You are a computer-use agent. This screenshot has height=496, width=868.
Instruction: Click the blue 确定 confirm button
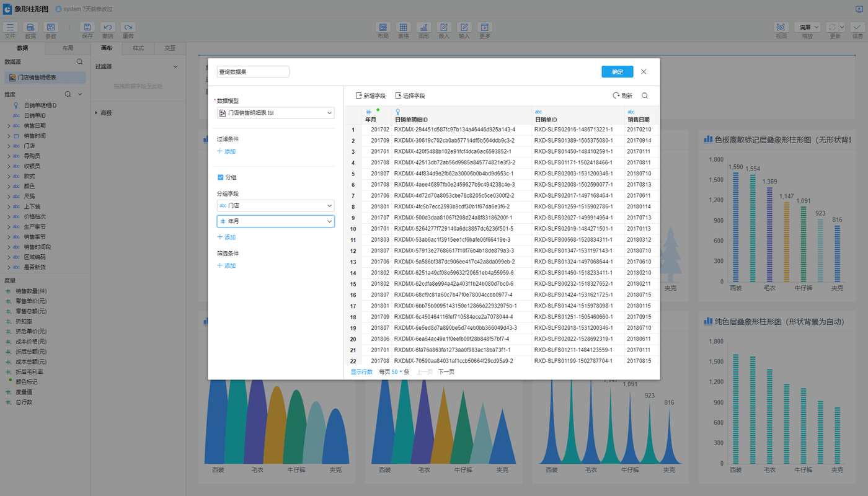click(x=617, y=72)
